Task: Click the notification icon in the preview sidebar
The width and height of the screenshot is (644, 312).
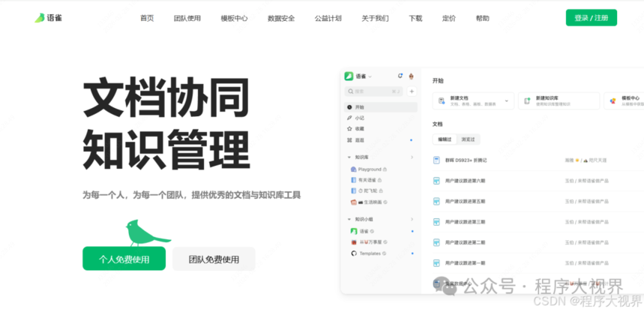Action: (400, 76)
